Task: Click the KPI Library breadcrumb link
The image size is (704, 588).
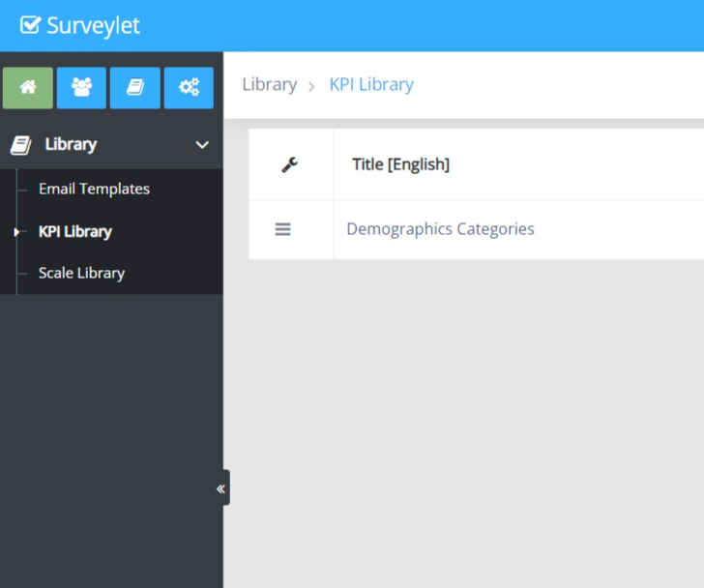Action: 371,84
